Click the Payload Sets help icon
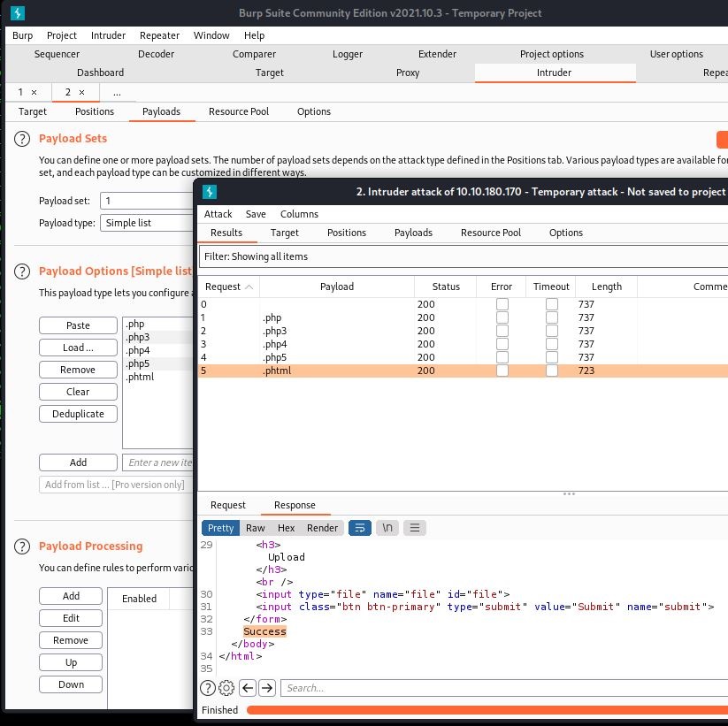 point(22,139)
